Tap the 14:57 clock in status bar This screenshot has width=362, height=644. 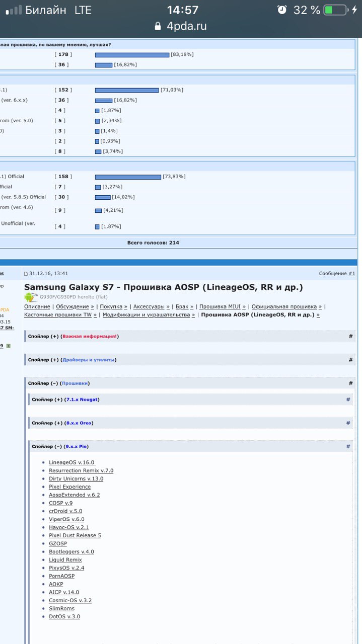[182, 10]
